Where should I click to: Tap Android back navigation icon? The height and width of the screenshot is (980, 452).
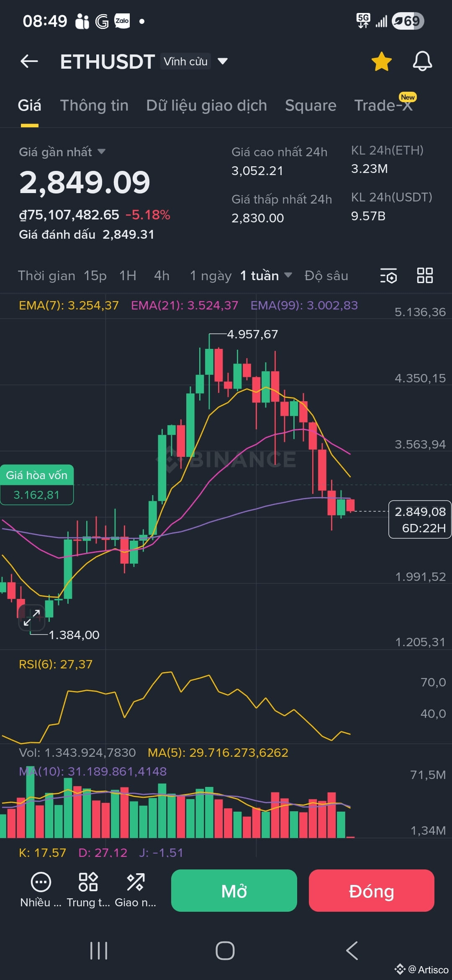[352, 951]
